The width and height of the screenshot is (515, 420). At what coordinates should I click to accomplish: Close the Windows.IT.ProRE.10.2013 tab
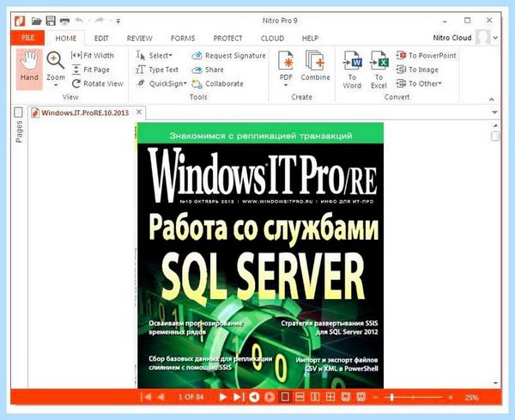(139, 112)
